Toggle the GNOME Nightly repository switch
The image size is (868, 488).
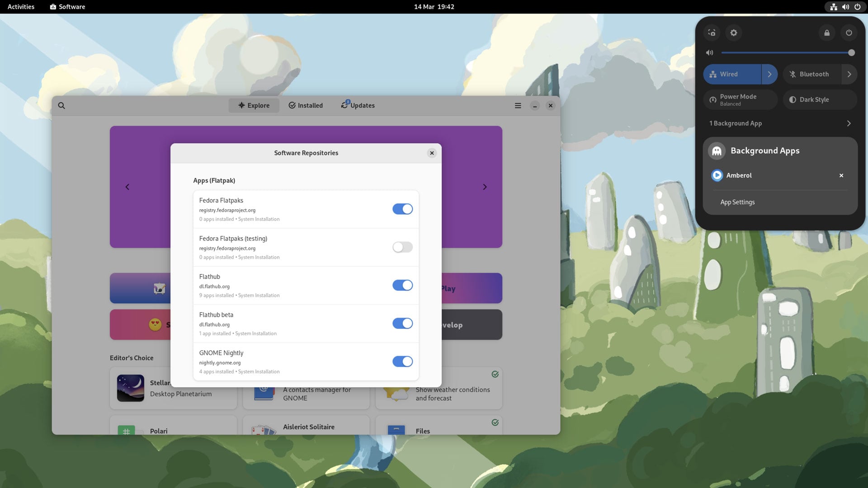coord(402,361)
